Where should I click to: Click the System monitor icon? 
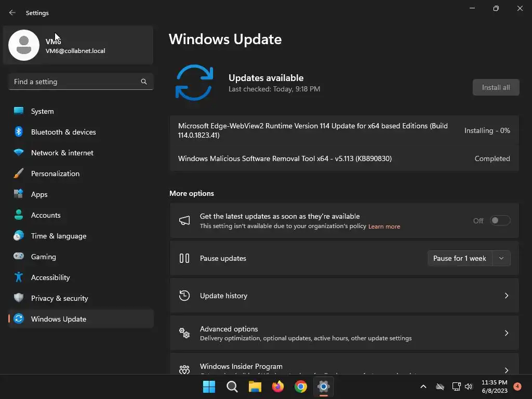[x=19, y=111]
